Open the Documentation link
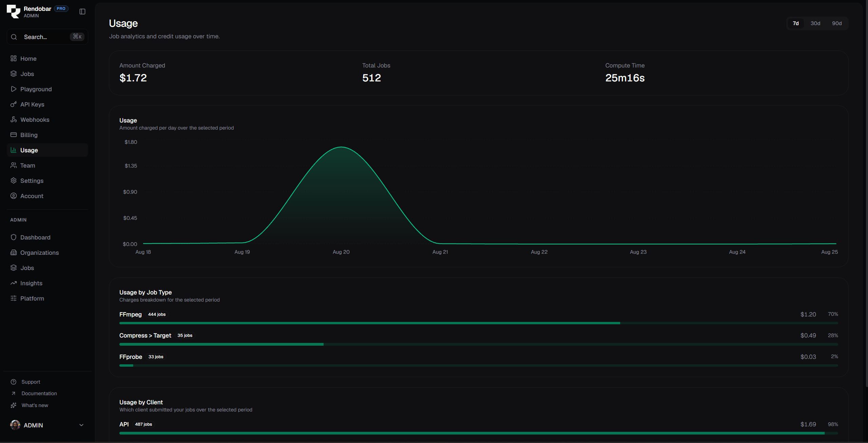This screenshot has height=443, width=868. (x=39, y=393)
